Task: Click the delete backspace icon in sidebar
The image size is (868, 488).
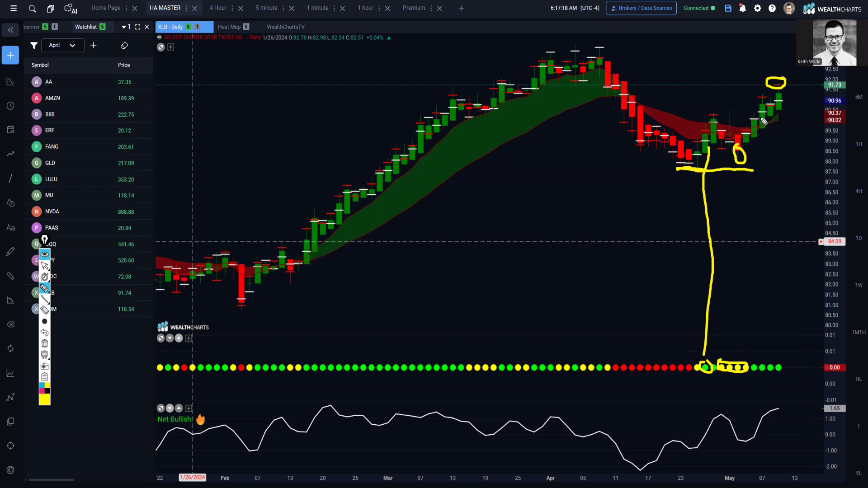Action: point(10,324)
